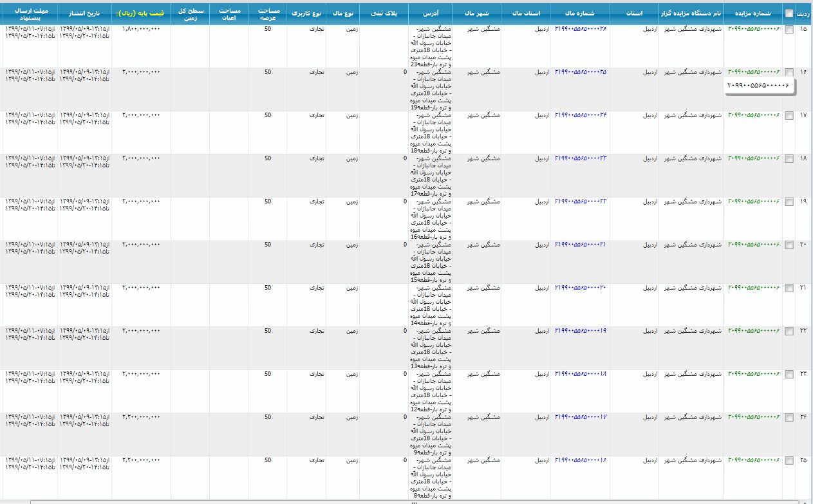Mark the checkbox in row ۲۵
This screenshot has width=813, height=504.
(789, 461)
